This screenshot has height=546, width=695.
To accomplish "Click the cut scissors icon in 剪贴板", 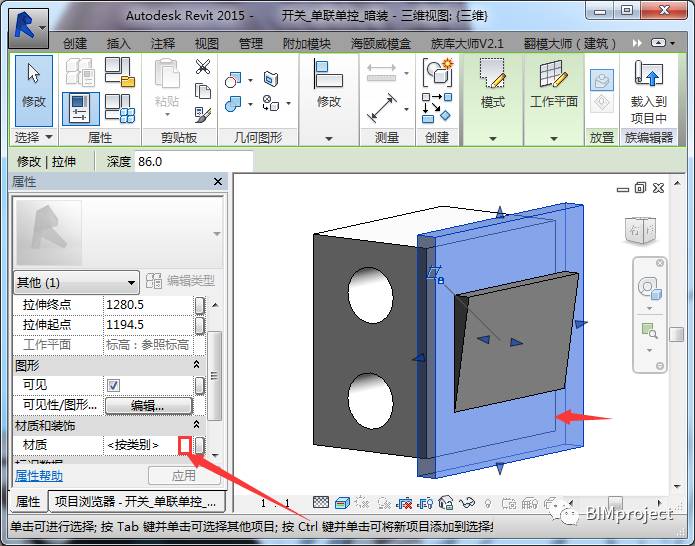I will tap(203, 67).
